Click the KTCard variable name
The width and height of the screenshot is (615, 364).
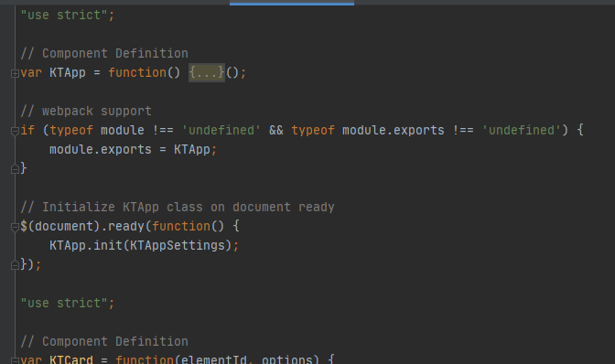click(x=71, y=359)
